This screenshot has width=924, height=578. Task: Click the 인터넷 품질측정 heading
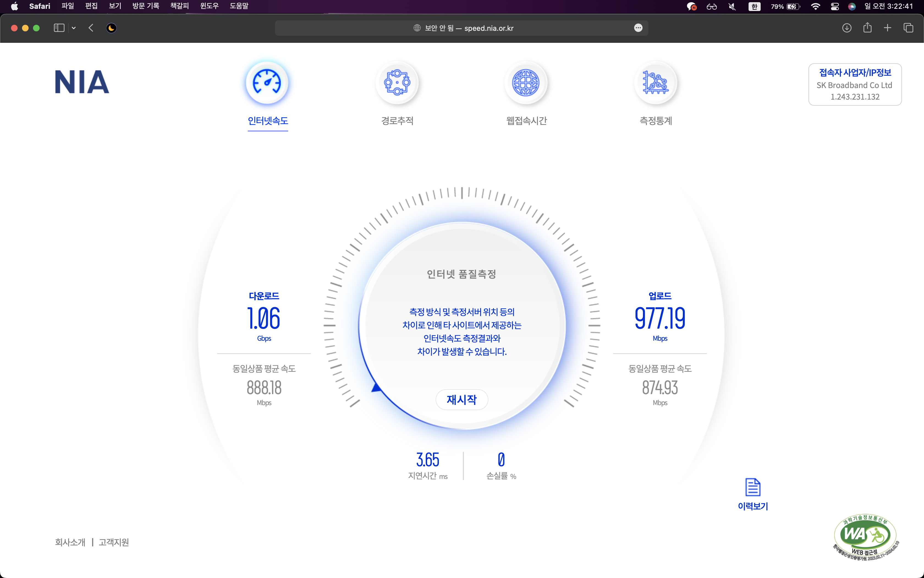tap(462, 274)
